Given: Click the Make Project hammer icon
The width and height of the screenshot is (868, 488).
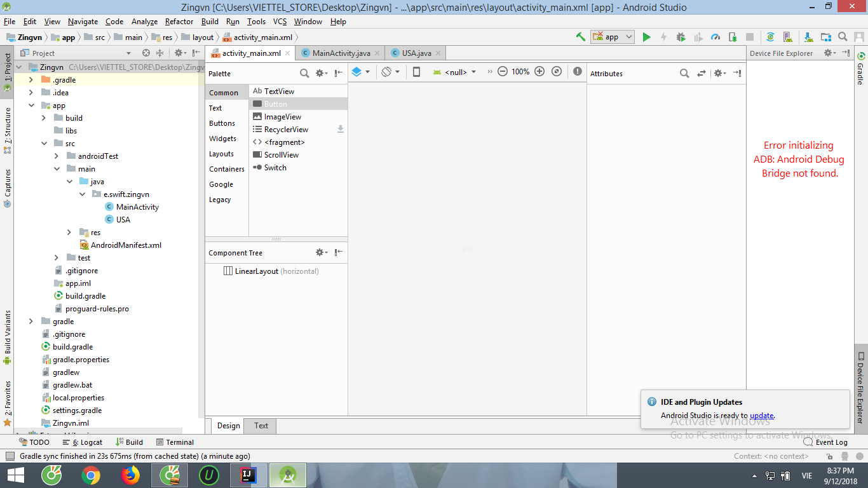Looking at the screenshot, I should pyautogui.click(x=580, y=37).
